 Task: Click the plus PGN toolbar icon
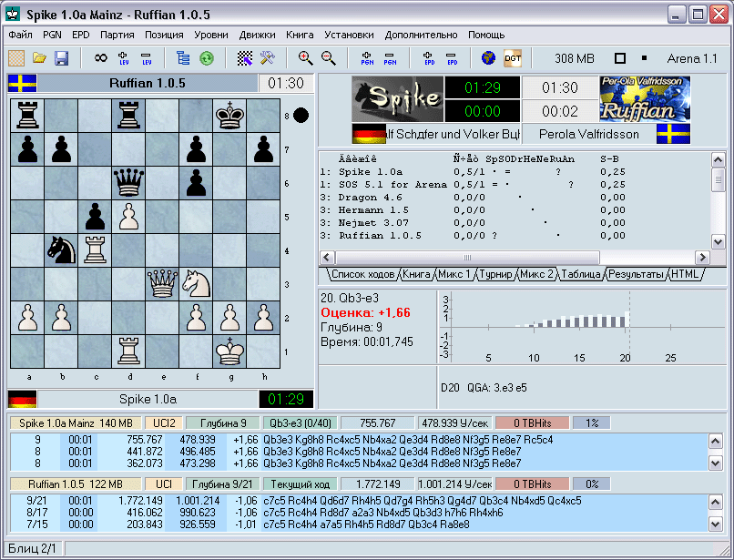point(367,58)
